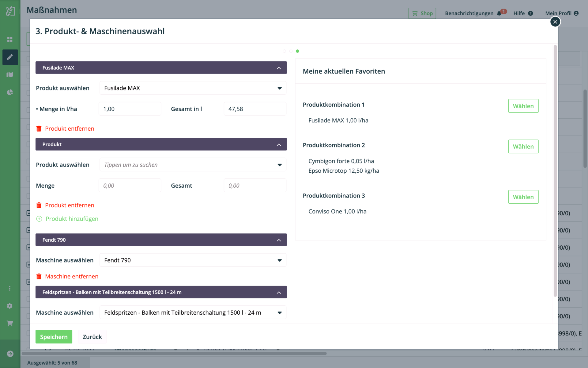The width and height of the screenshot is (588, 368).
Task: Click 'Cymbigon forte 0,05 l/ha' text
Action: [341, 161]
